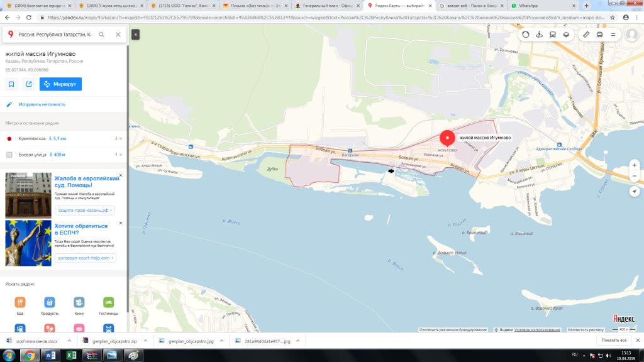Click the search magnifier icon

pos(101,35)
